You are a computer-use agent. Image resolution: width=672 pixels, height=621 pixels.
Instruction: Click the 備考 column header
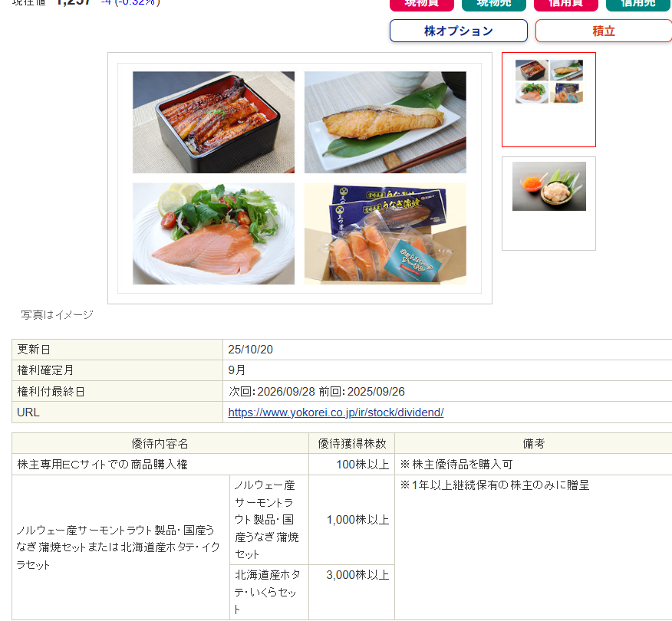pyautogui.click(x=533, y=443)
